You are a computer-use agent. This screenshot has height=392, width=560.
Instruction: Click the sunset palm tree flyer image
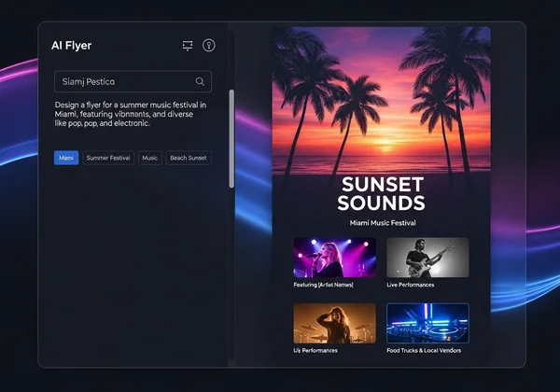click(x=382, y=100)
